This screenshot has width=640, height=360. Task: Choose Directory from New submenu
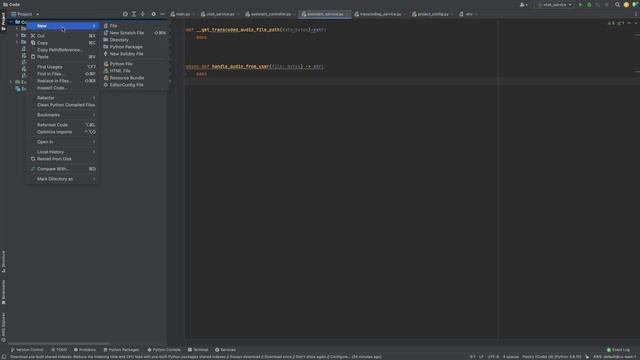tap(135, 40)
